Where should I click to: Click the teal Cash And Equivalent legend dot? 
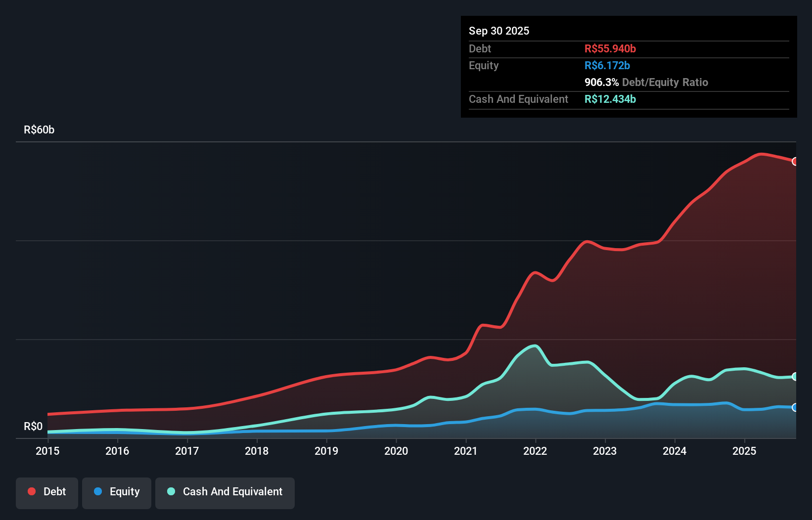click(171, 491)
